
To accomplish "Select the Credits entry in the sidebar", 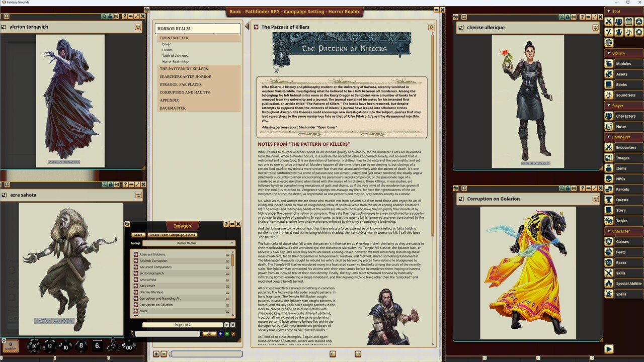I will point(167,50).
